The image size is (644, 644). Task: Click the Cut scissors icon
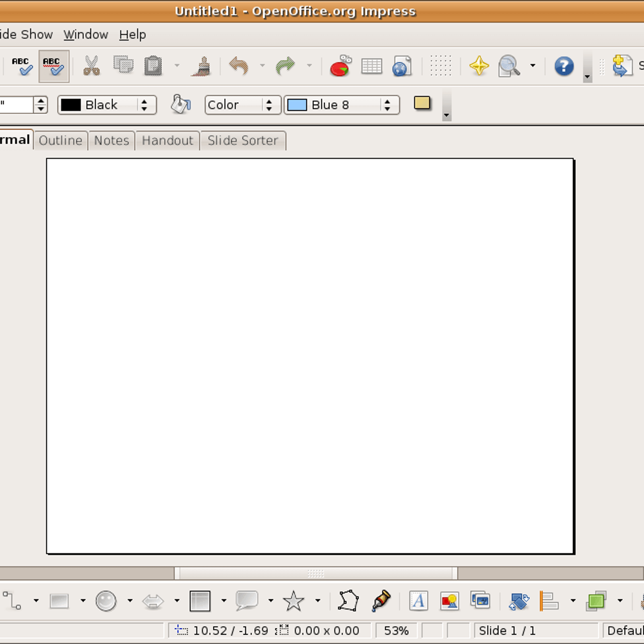91,66
